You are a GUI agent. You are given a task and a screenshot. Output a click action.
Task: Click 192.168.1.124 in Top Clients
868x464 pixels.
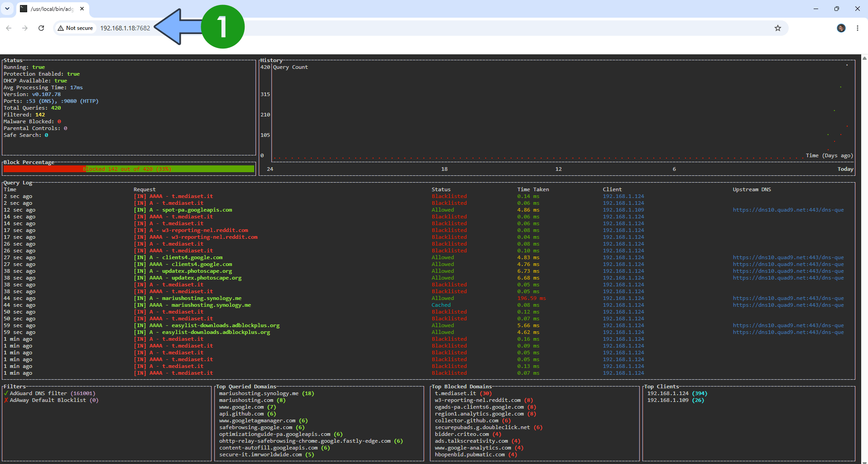[677, 393]
